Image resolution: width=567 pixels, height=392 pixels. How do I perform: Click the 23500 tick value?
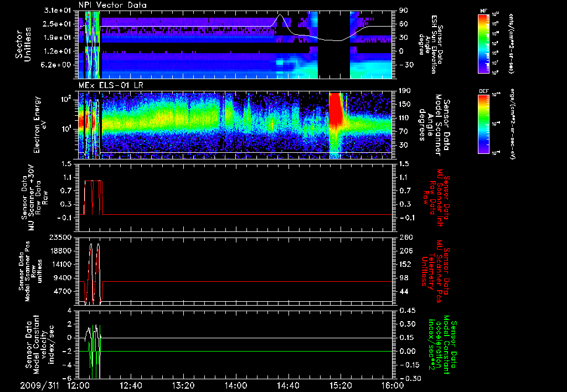pos(60,237)
